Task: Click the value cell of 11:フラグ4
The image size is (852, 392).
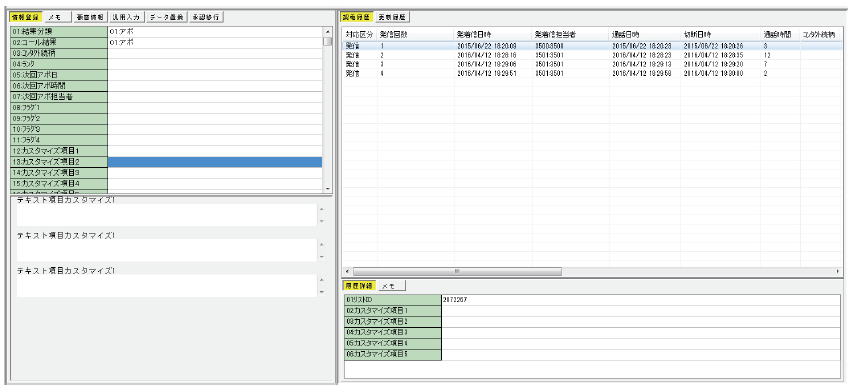Action: 215,140
